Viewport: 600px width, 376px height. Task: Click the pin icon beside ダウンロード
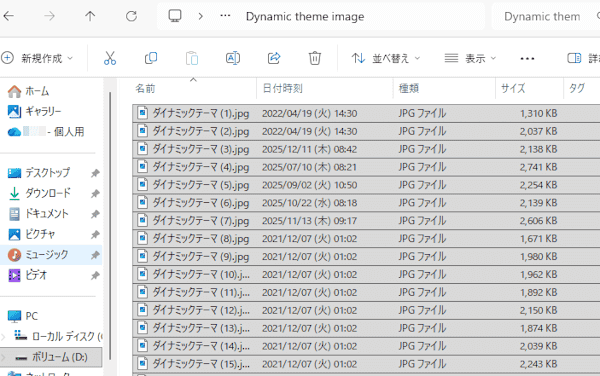click(95, 194)
